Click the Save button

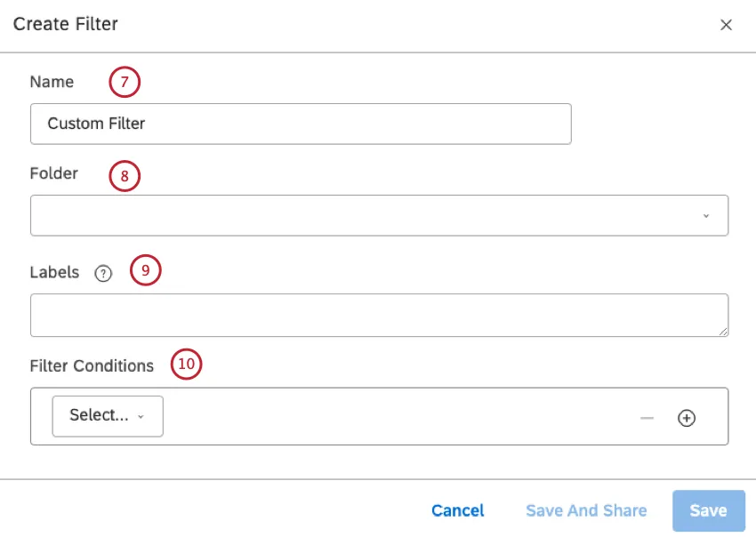click(x=707, y=510)
